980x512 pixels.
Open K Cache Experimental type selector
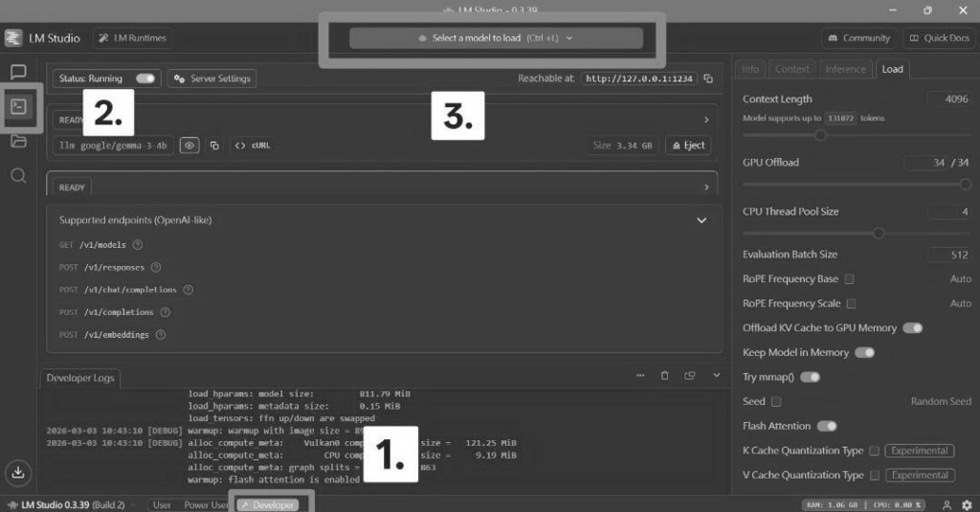[920, 451]
